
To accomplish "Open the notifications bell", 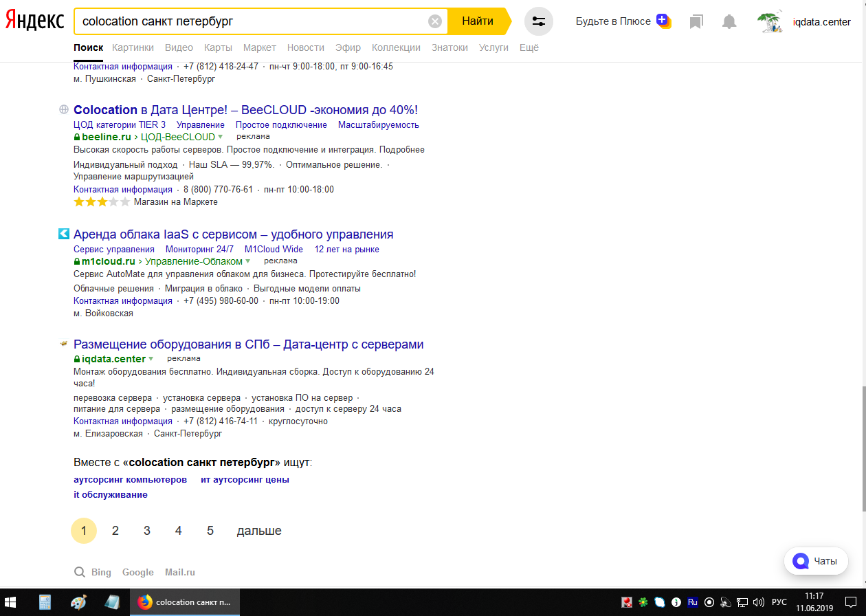I will 729,22.
